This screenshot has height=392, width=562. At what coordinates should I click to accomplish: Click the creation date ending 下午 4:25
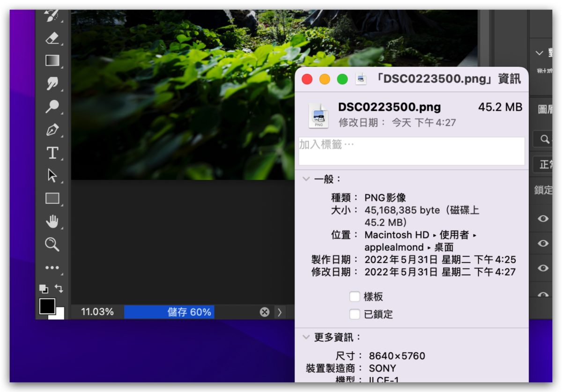[440, 259]
